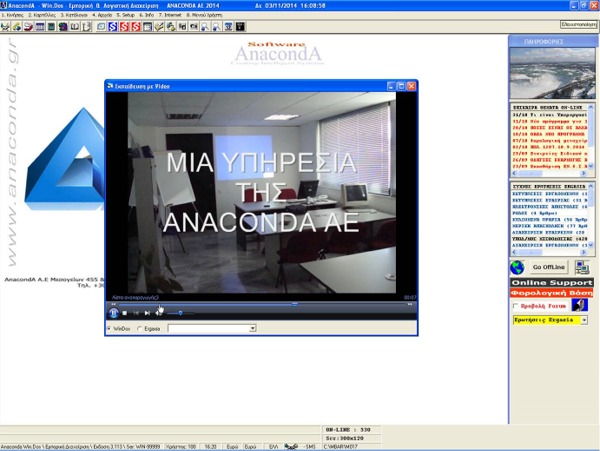Screen dimensions: 600x451
Task: Click the networked computers icon
Action: (x=582, y=267)
